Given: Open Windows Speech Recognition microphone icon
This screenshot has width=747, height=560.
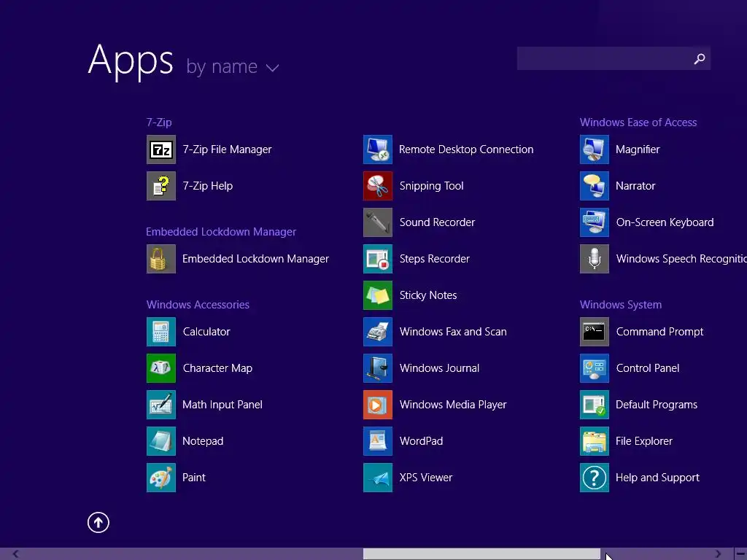Looking at the screenshot, I should click(x=595, y=259).
